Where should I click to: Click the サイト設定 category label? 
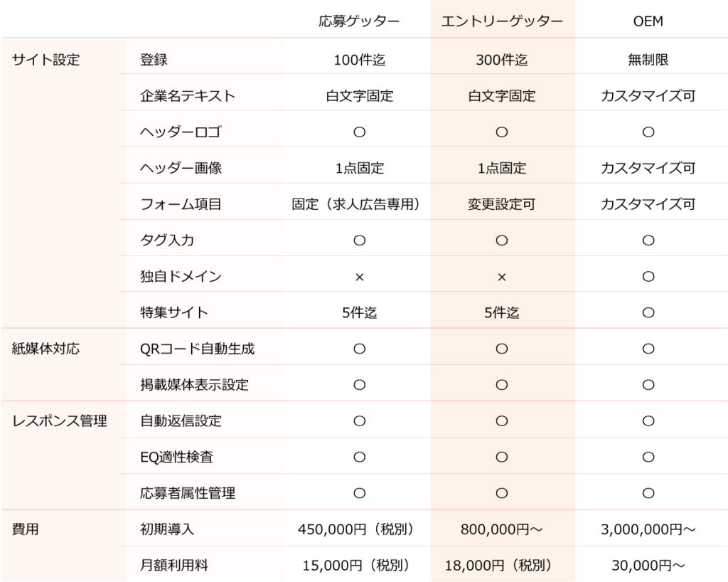point(46,60)
